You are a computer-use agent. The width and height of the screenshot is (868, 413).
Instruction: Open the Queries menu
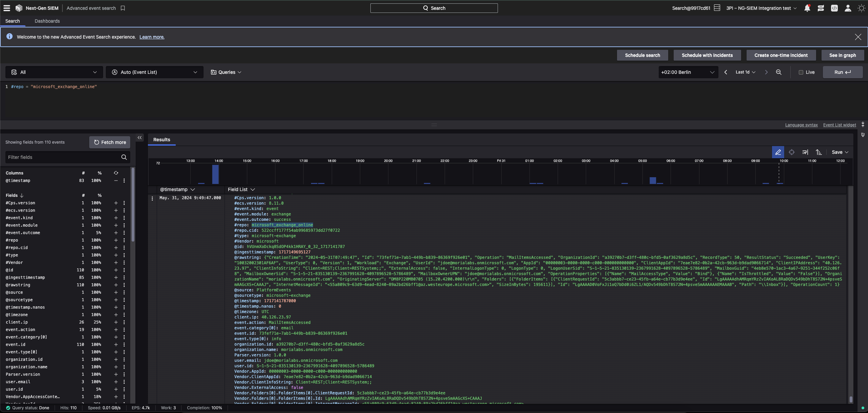(x=226, y=72)
